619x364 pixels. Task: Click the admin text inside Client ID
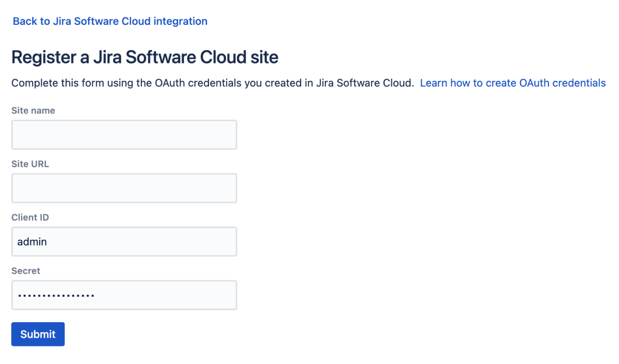32,241
